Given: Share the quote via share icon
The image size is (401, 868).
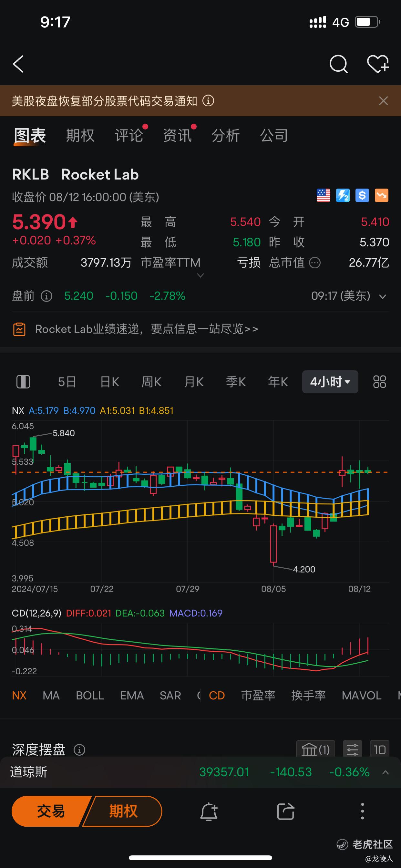Looking at the screenshot, I should pos(286,811).
